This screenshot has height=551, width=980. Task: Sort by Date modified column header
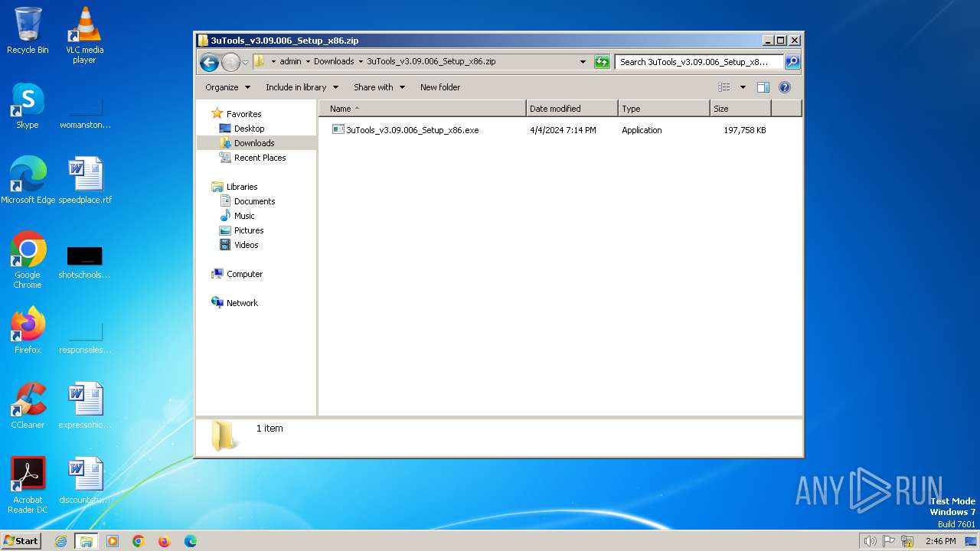click(572, 109)
